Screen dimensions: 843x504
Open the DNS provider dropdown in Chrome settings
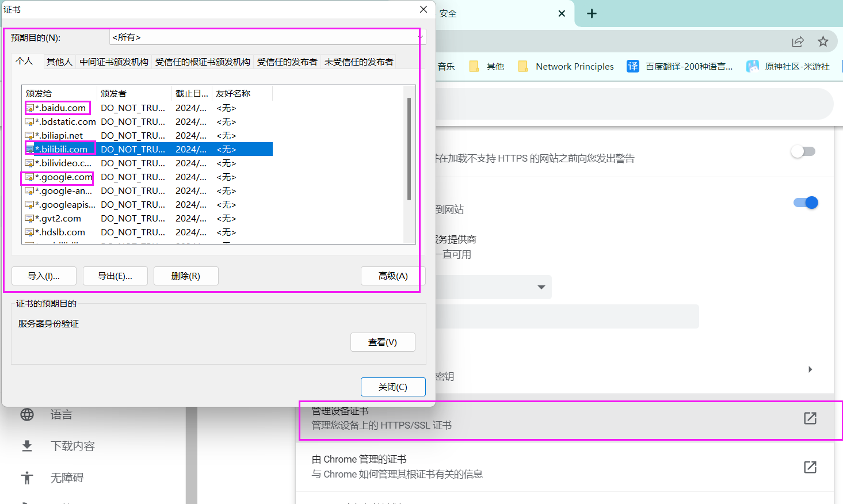[x=493, y=287]
